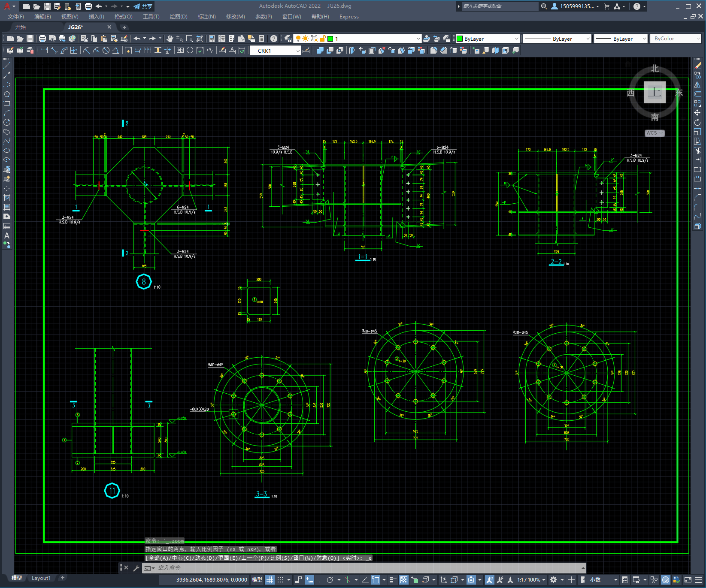Toggle snap mode in status bar

(x=280, y=580)
